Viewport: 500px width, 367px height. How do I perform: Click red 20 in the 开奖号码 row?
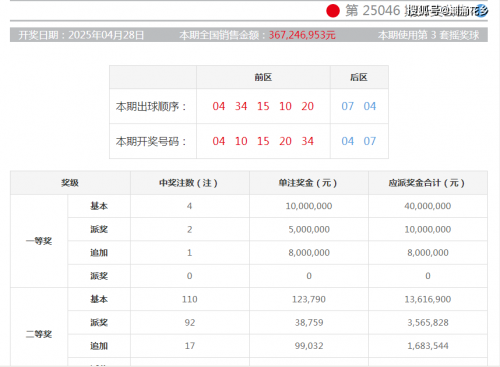[285, 141]
